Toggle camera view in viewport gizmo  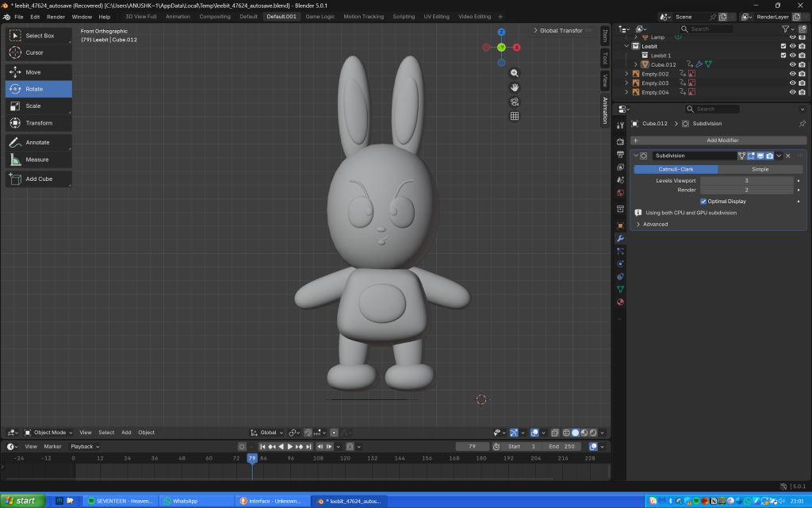click(x=515, y=102)
